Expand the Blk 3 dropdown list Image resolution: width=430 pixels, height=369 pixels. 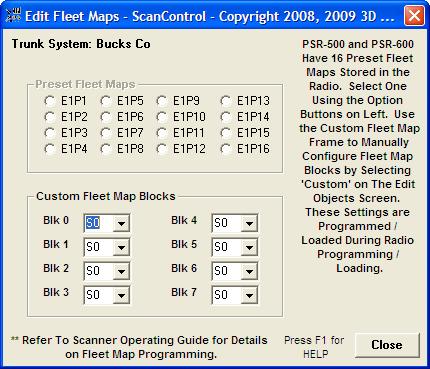point(121,295)
